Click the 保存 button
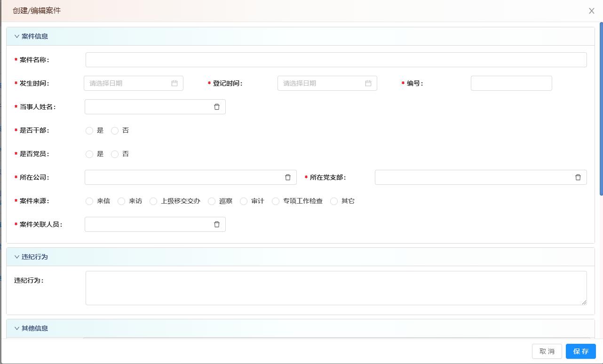The height and width of the screenshot is (364, 603). (x=581, y=351)
